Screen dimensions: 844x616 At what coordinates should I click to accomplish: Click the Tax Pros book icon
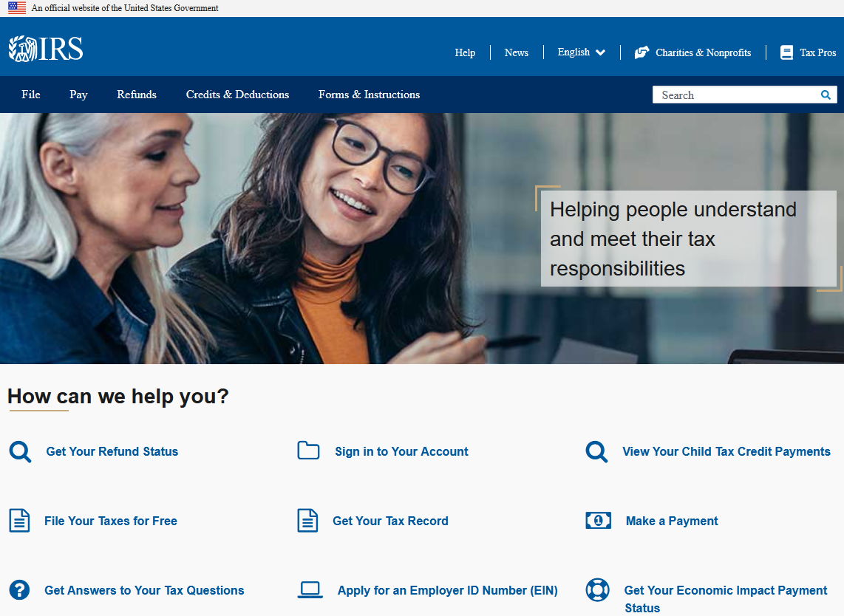tap(787, 52)
